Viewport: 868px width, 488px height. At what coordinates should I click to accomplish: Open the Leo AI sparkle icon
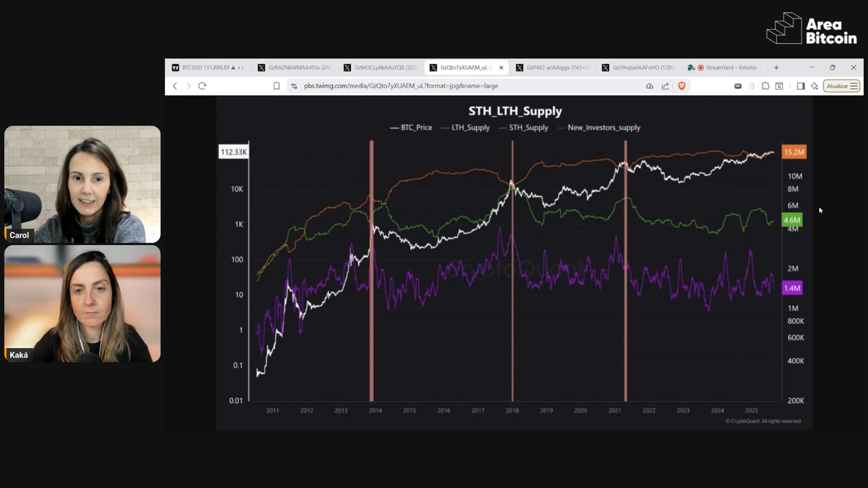coord(815,86)
